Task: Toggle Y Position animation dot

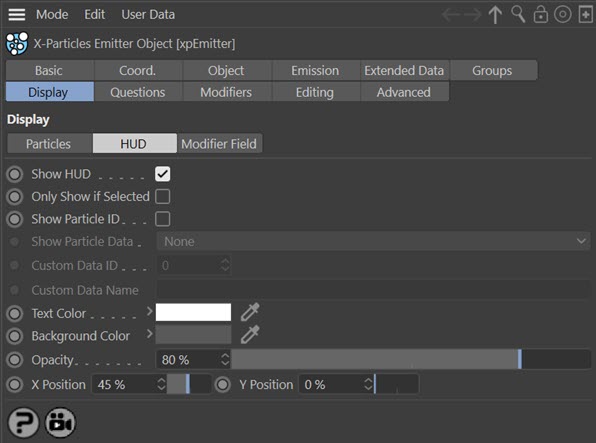Action: [223, 384]
